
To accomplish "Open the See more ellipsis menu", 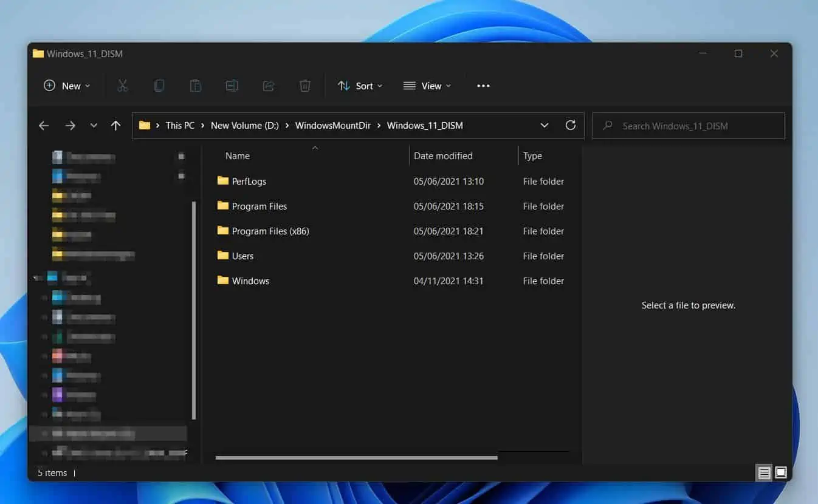I will (483, 86).
